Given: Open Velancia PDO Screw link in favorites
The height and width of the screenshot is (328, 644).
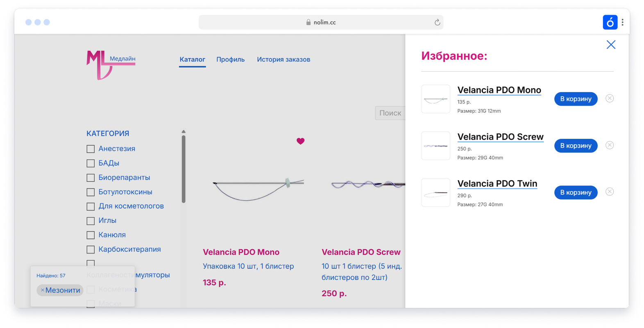Looking at the screenshot, I should click(x=500, y=136).
